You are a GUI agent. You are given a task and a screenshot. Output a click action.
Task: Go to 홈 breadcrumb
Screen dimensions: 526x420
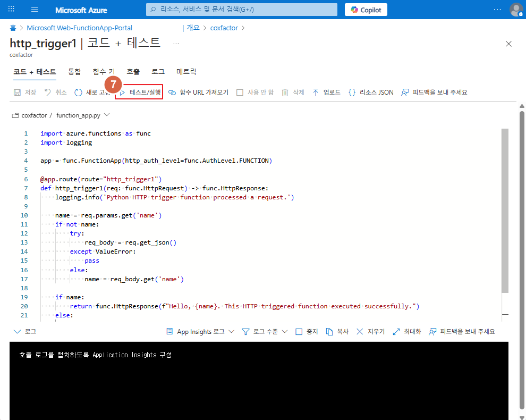13,28
